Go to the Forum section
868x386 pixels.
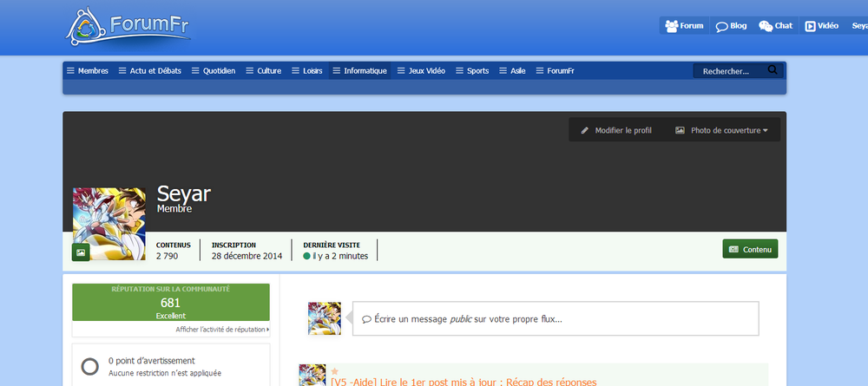point(684,26)
